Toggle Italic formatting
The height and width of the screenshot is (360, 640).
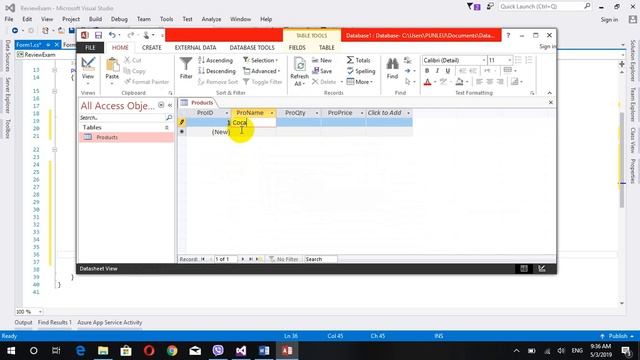coord(437,71)
